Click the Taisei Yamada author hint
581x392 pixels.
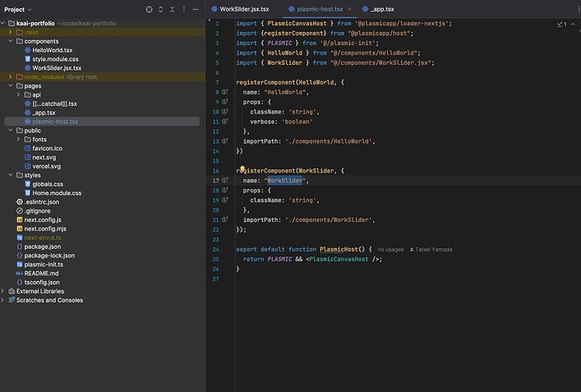point(436,249)
